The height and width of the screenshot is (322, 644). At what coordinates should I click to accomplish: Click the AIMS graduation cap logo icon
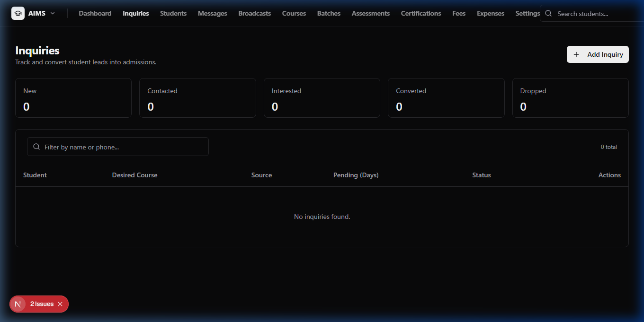pyautogui.click(x=18, y=13)
